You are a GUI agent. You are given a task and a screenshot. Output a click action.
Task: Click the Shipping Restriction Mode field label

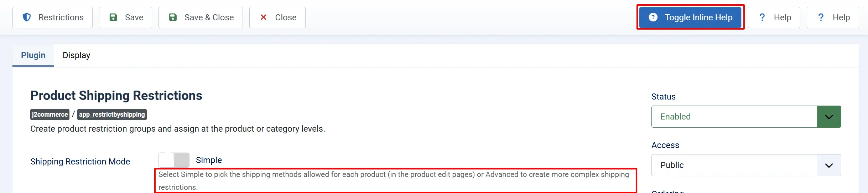pyautogui.click(x=80, y=162)
